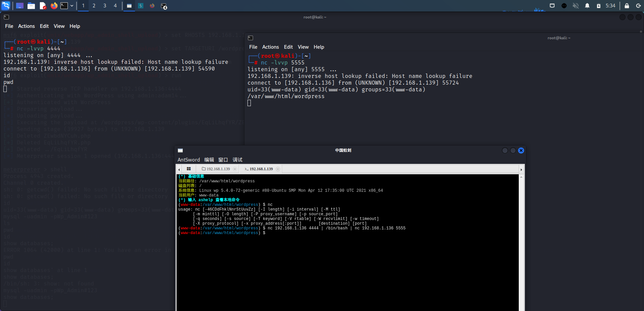Click the 'nc -lvvp 4444' command text

click(39, 49)
